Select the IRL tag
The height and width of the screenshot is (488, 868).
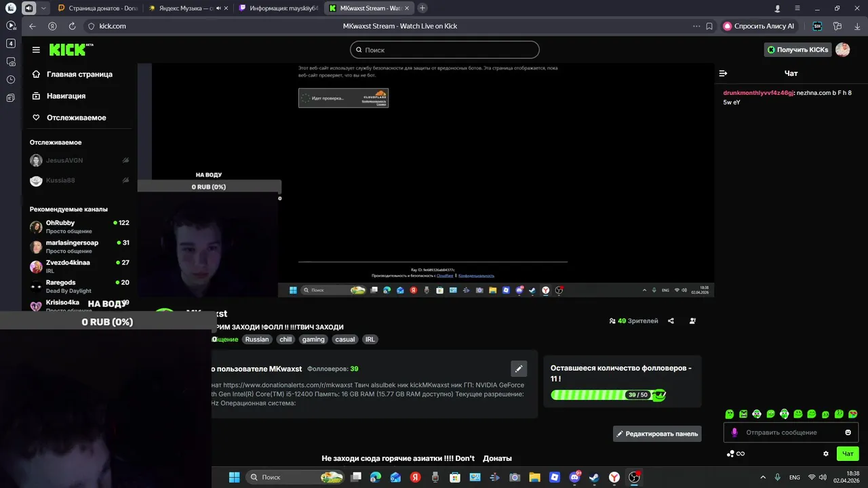click(370, 340)
